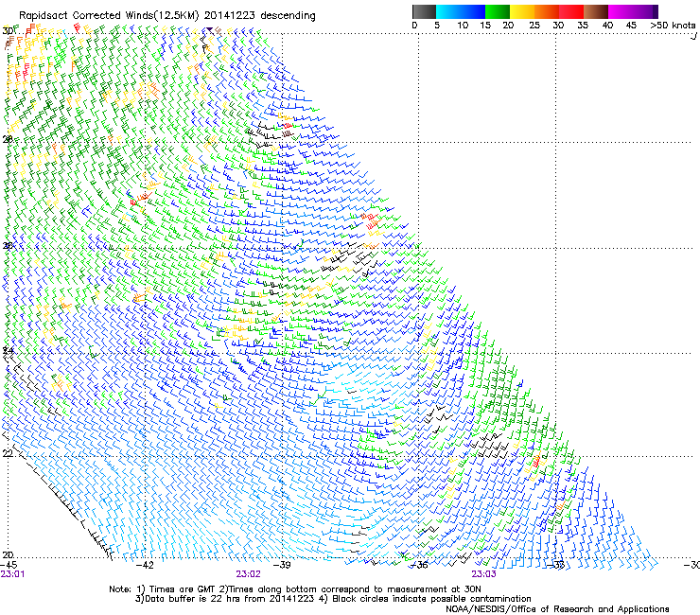The image size is (700, 615).
Task: Click the magenta 40–45 knots legend swatch
Action: [621, 11]
